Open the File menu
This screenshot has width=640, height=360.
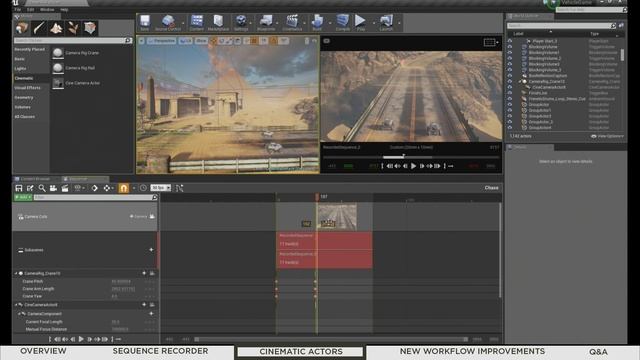pyautogui.click(x=18, y=9)
